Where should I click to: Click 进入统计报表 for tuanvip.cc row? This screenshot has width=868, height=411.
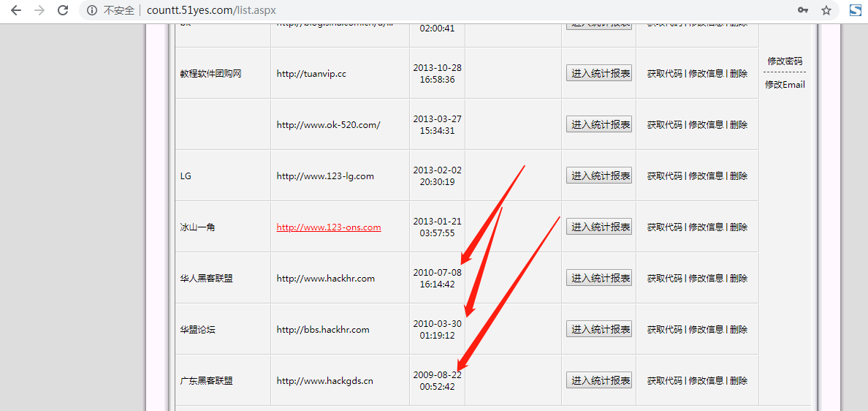tap(599, 73)
